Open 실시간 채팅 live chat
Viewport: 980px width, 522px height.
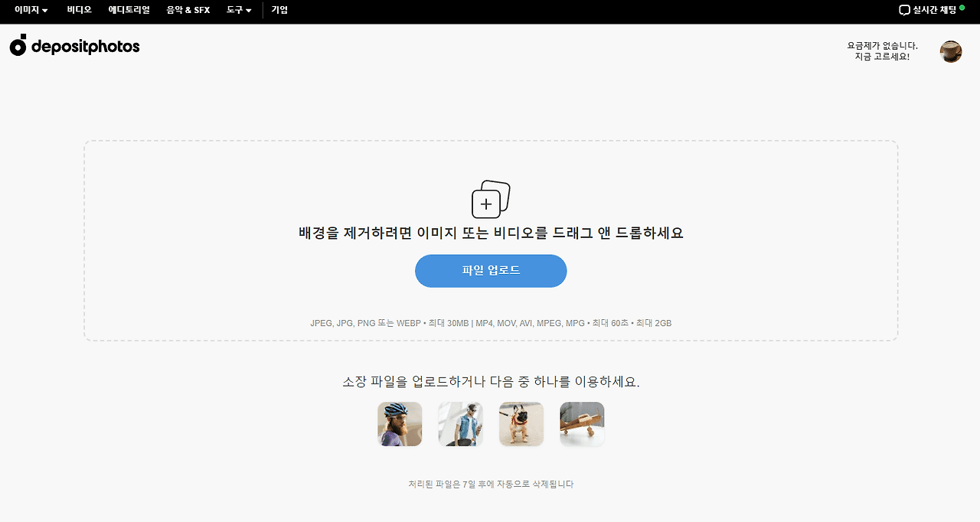coord(931,11)
